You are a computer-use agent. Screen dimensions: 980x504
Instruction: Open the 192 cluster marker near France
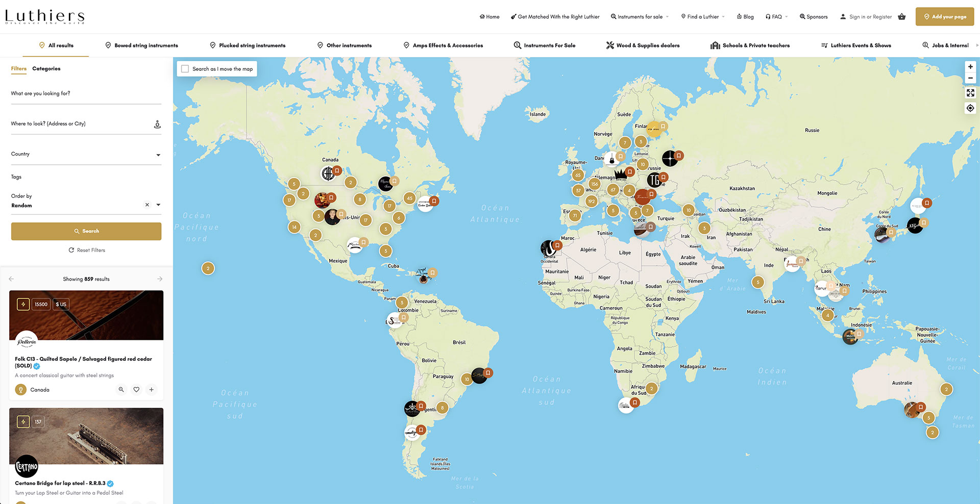click(x=591, y=201)
